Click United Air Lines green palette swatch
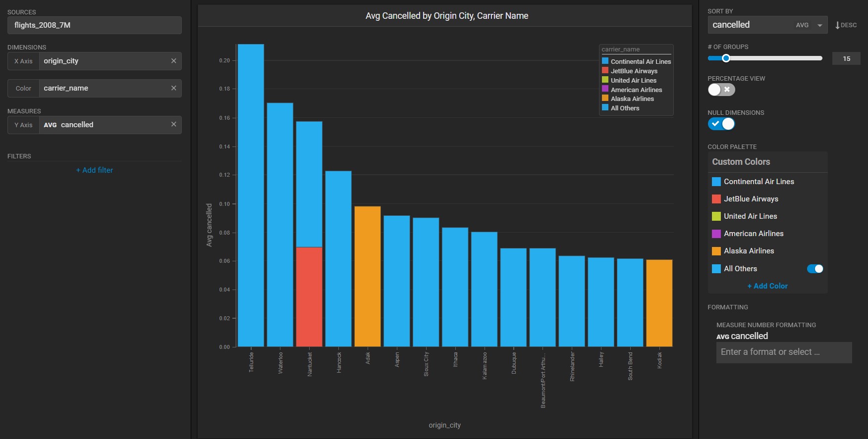The width and height of the screenshot is (868, 439). pos(716,216)
